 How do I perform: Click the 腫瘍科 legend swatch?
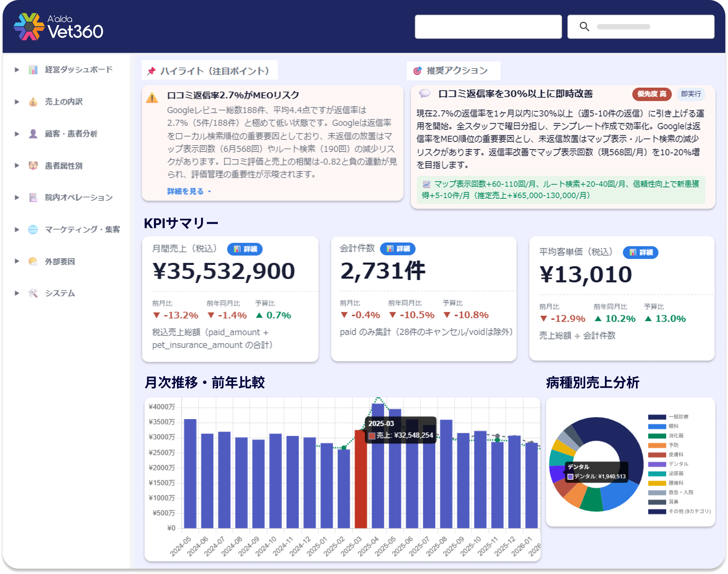[657, 483]
